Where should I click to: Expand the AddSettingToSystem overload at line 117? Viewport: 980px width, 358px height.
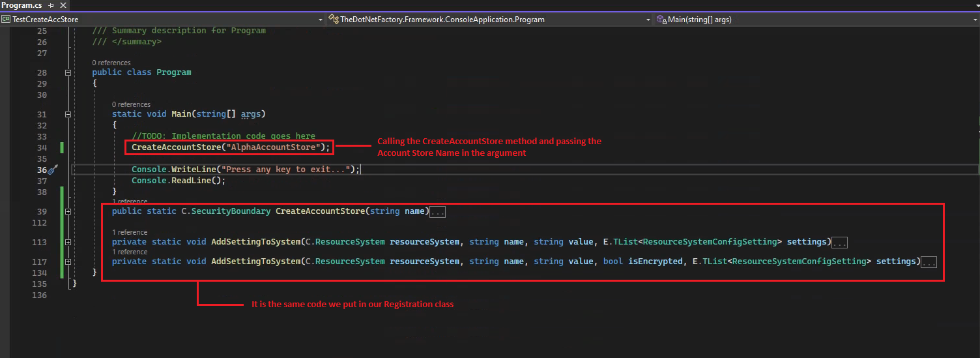(x=68, y=261)
